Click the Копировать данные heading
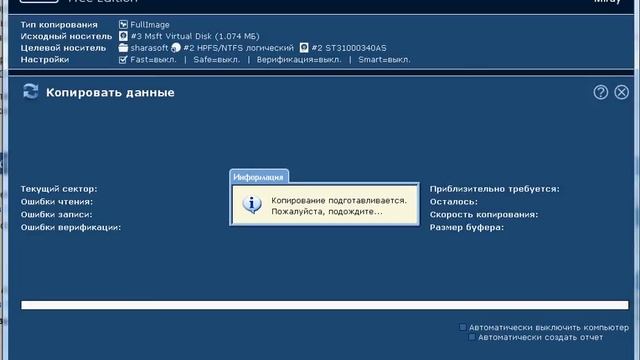 click(110, 92)
